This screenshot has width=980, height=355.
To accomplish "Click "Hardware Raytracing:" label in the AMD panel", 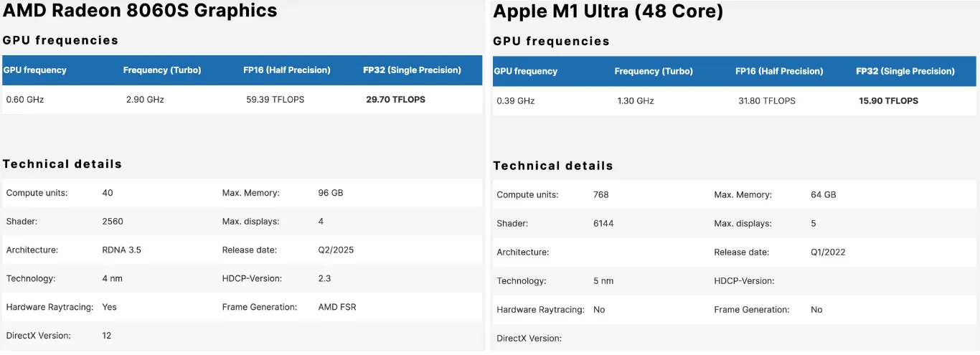I will tap(50, 307).
